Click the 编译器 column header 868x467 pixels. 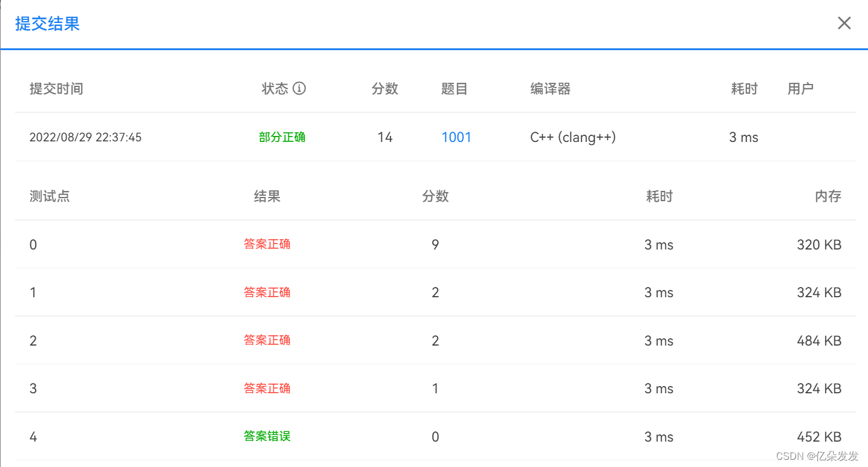pyautogui.click(x=551, y=89)
